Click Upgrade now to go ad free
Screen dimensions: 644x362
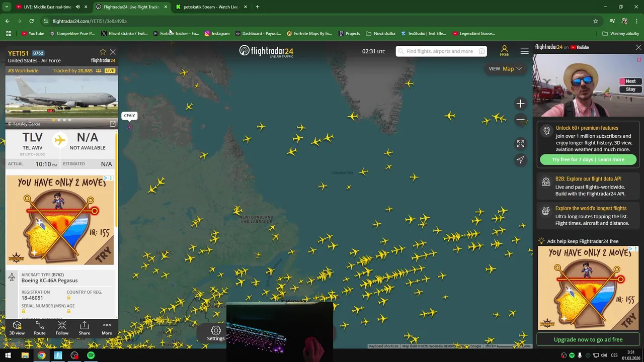click(588, 339)
